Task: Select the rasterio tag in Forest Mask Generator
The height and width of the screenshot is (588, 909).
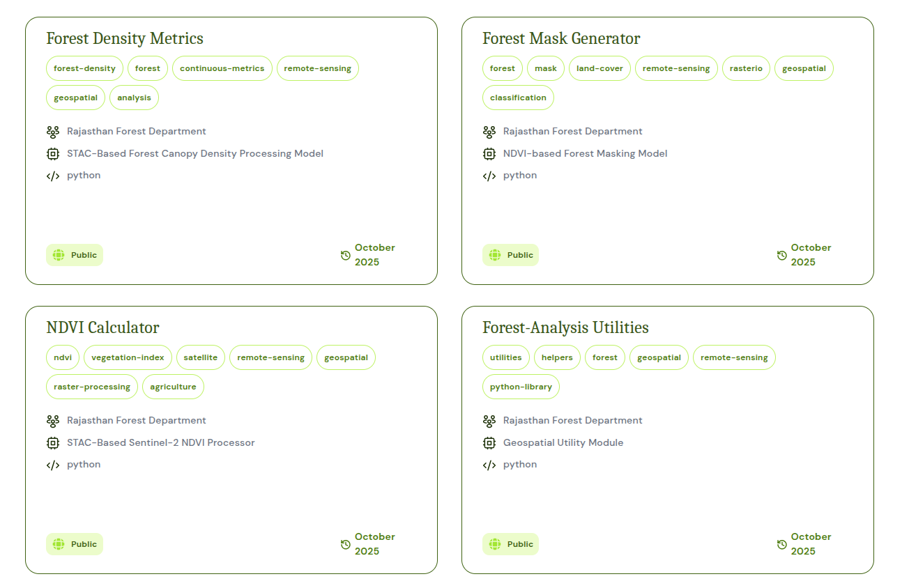Action: pyautogui.click(x=746, y=68)
